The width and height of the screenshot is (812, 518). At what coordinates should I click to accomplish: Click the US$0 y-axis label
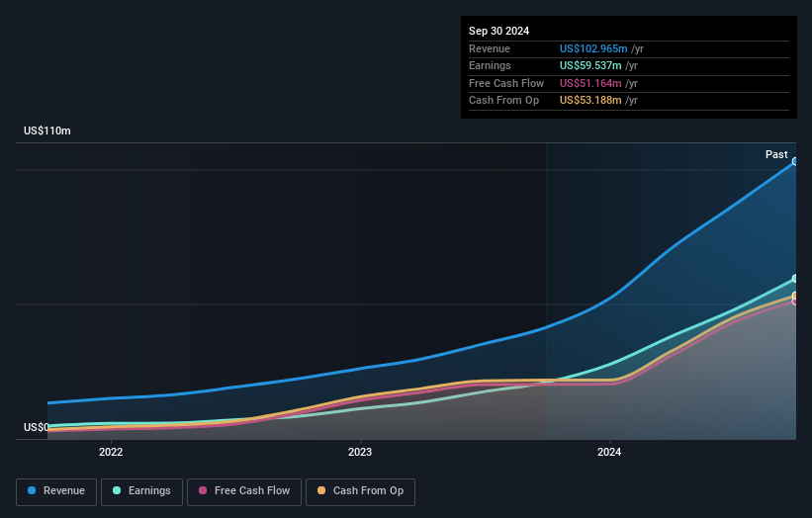(36, 427)
